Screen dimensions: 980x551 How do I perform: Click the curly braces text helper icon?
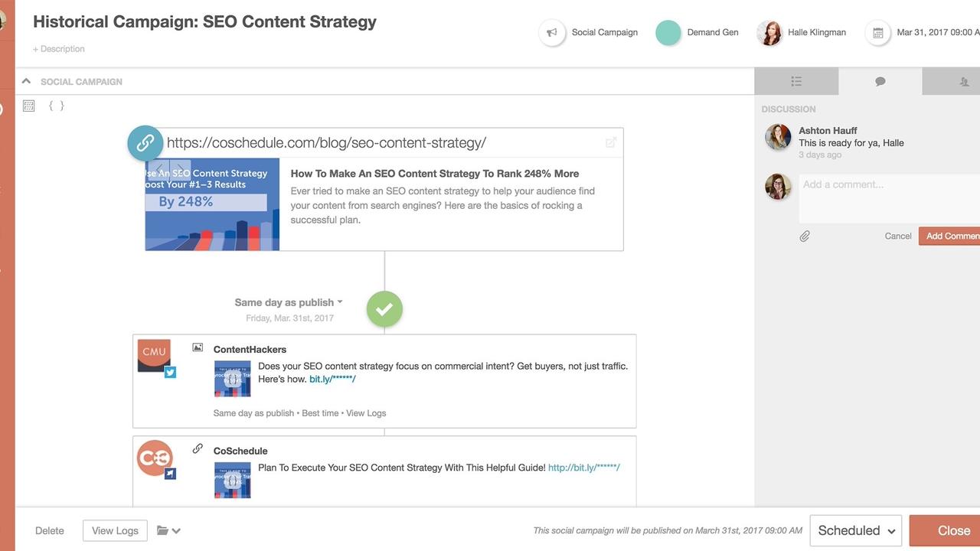[x=57, y=106]
